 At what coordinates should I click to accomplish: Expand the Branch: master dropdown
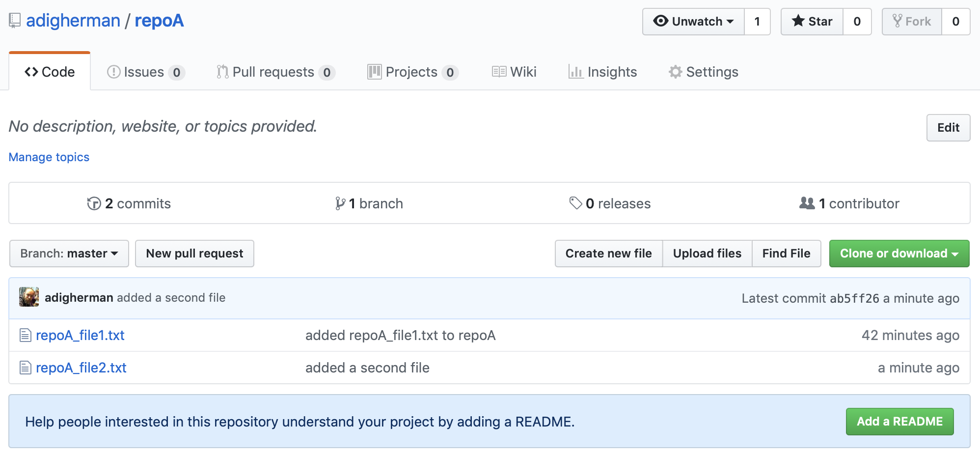coord(69,254)
